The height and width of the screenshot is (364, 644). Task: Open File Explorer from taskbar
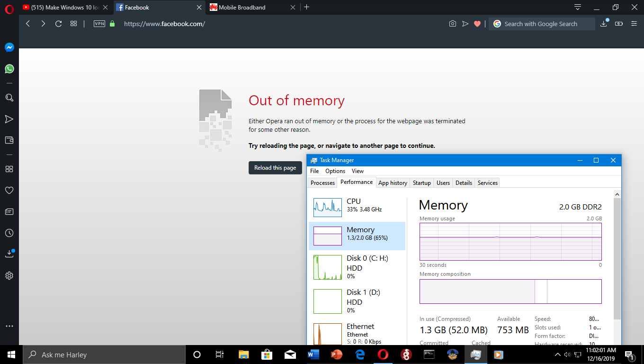[x=243, y=355]
